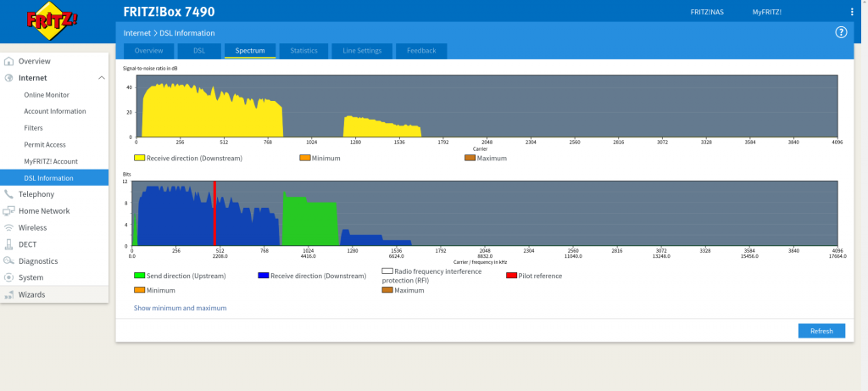Open FRITZ!NAS link in header

click(707, 12)
